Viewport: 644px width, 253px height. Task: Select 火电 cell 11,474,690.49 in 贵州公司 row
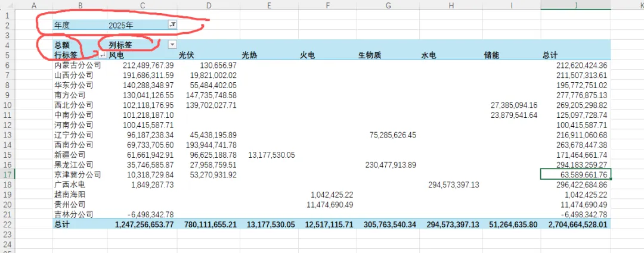[330, 205]
